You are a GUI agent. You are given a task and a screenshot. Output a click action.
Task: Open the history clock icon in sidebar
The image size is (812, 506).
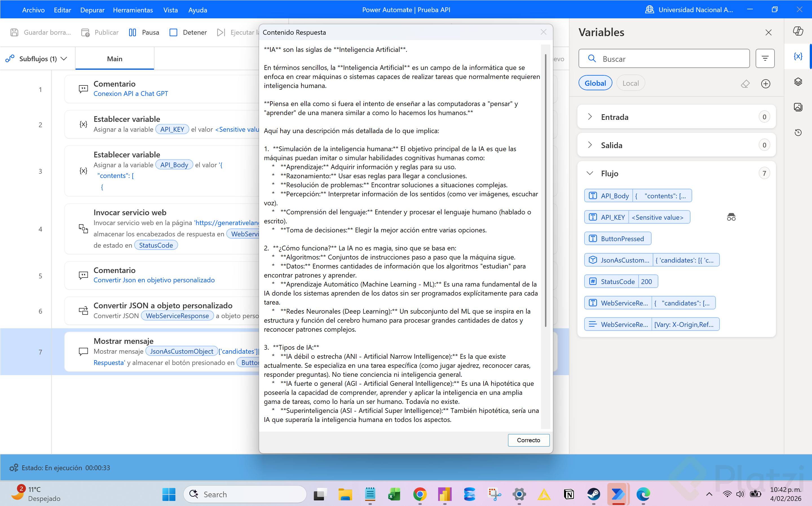(x=798, y=133)
